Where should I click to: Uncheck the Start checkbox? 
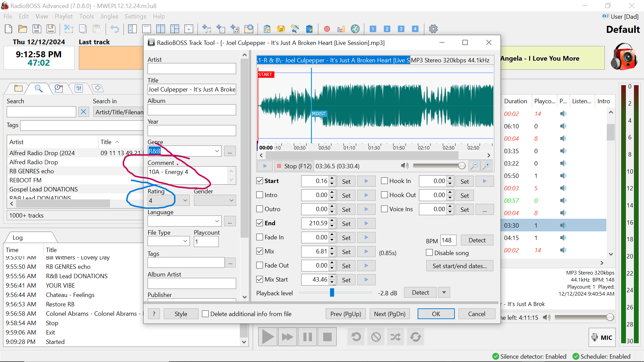pyautogui.click(x=260, y=181)
